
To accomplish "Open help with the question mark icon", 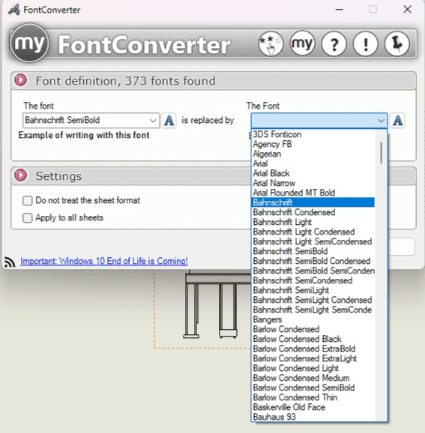I will click(x=334, y=44).
